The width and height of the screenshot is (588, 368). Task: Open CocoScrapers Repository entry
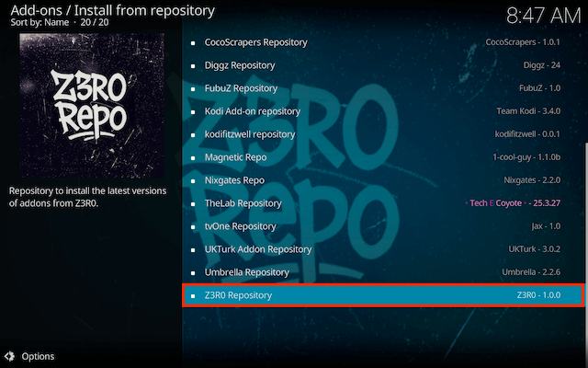tap(383, 42)
